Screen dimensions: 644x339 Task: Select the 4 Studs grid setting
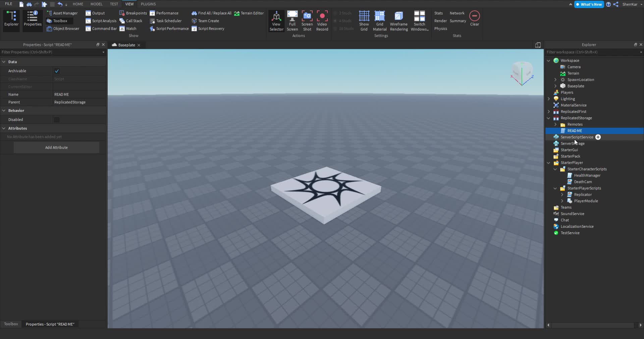343,21
